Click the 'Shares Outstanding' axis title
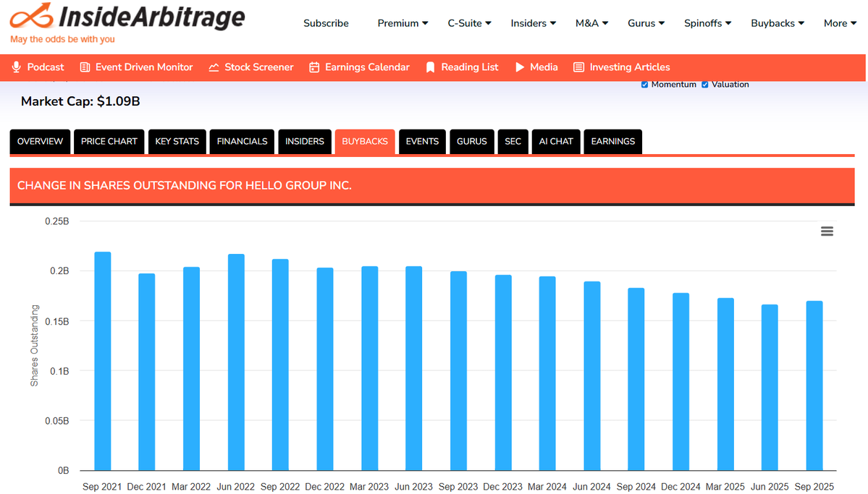The image size is (868, 494). pyautogui.click(x=34, y=346)
